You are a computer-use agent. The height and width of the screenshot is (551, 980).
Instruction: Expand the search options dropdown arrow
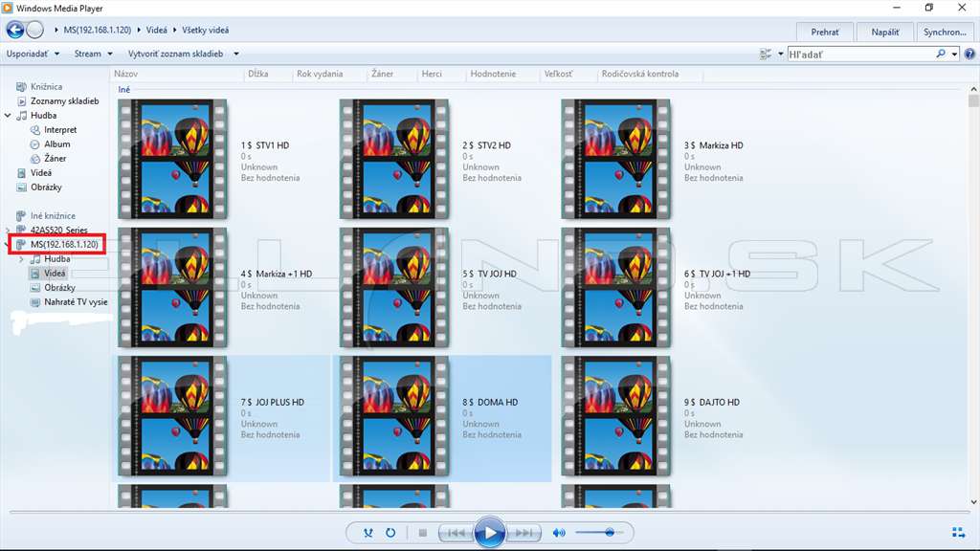click(954, 55)
